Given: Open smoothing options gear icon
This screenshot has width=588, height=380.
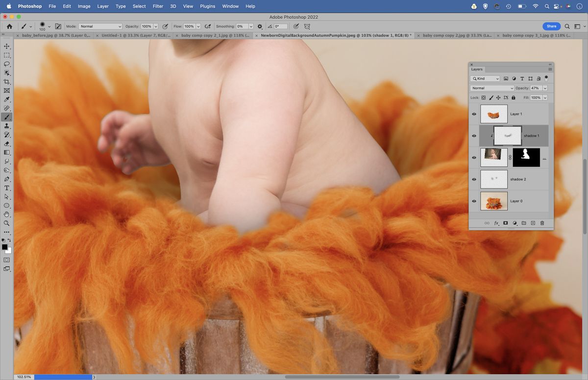Looking at the screenshot, I should [260, 26].
